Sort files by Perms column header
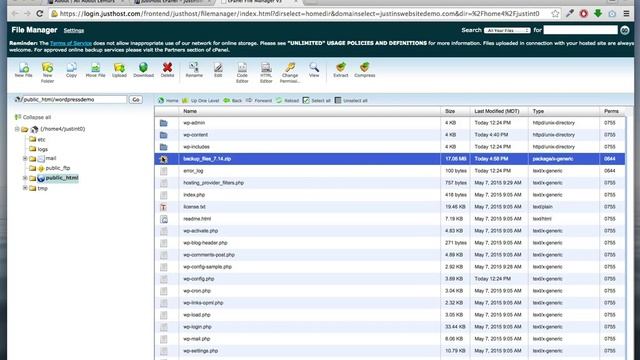The width and height of the screenshot is (640, 360). 611,111
